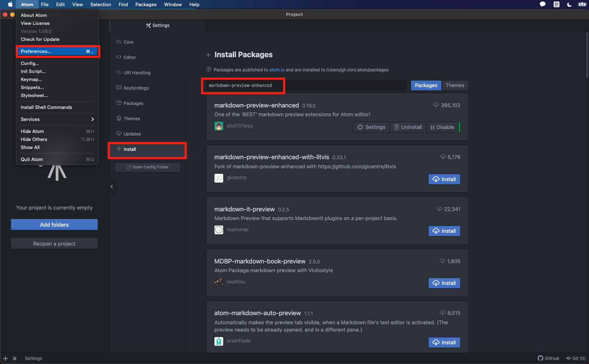This screenshot has width=589, height=364.
Task: Open URI Handling settings section
Action: (x=147, y=73)
